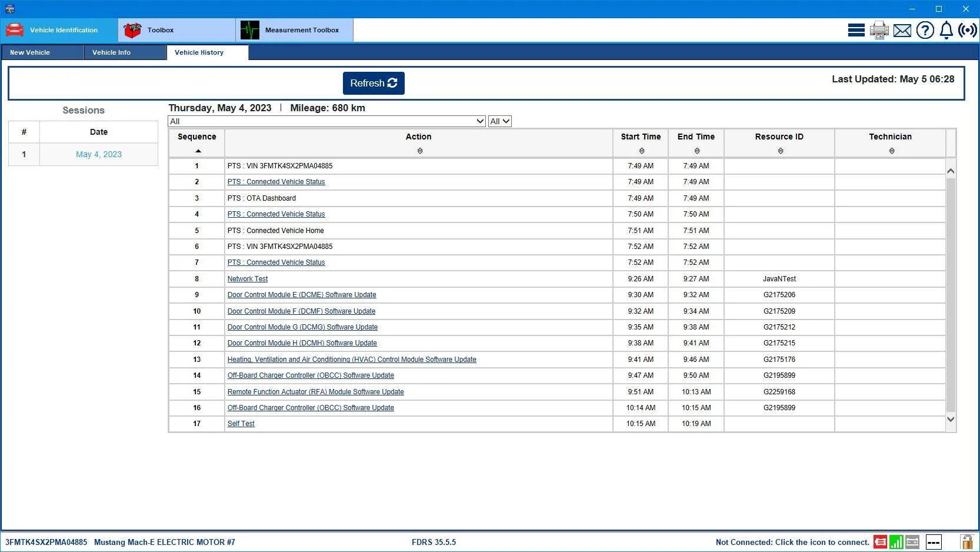Open notifications with the bell icon
980x552 pixels.
(x=946, y=30)
